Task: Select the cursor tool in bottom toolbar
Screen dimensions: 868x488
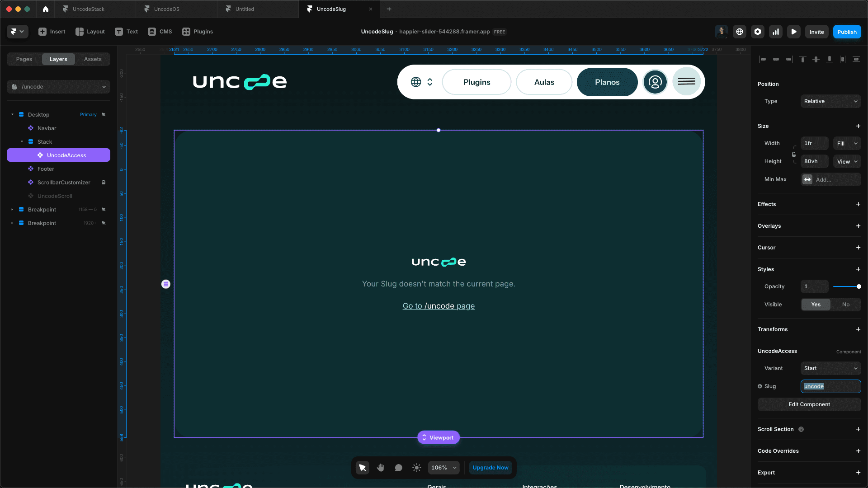Action: 363,468
